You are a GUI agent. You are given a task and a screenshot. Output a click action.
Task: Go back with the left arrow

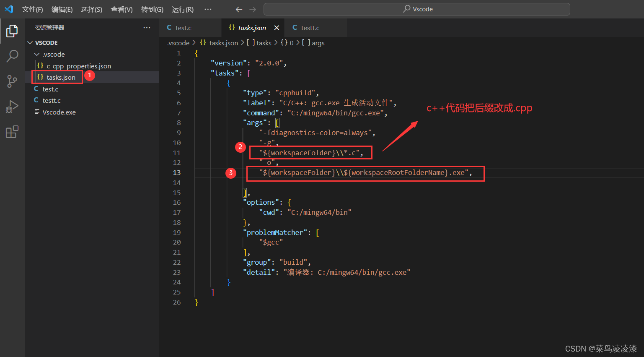click(x=239, y=9)
